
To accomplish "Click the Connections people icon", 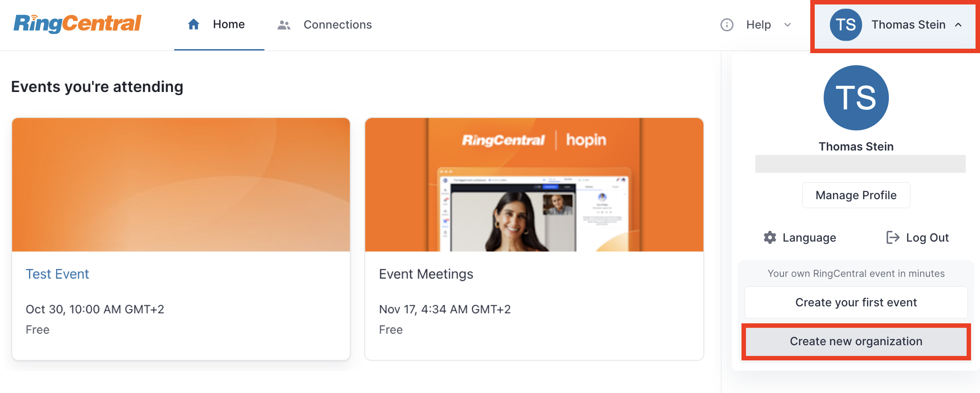I will (x=284, y=25).
